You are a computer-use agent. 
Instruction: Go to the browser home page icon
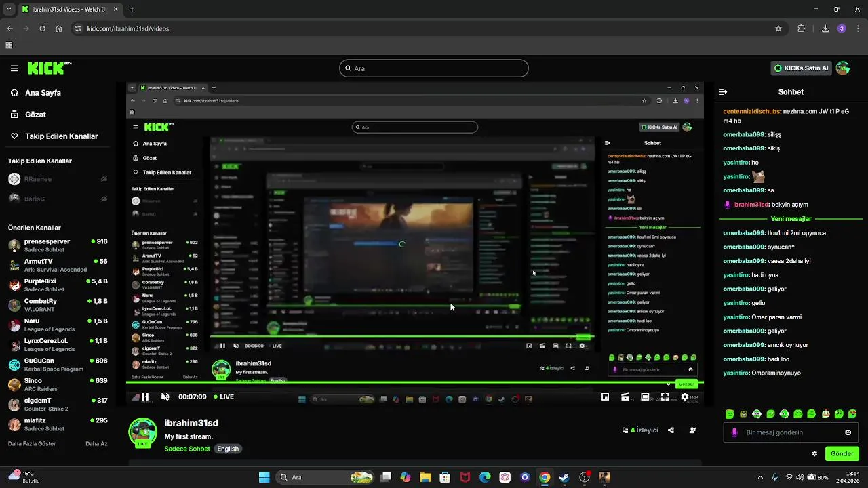(x=59, y=28)
